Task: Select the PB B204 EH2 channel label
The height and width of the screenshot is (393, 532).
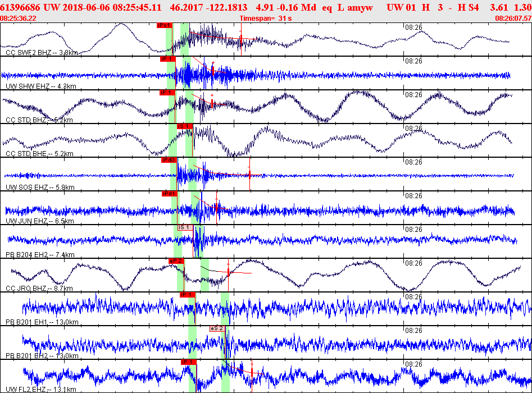Action: tap(40, 255)
